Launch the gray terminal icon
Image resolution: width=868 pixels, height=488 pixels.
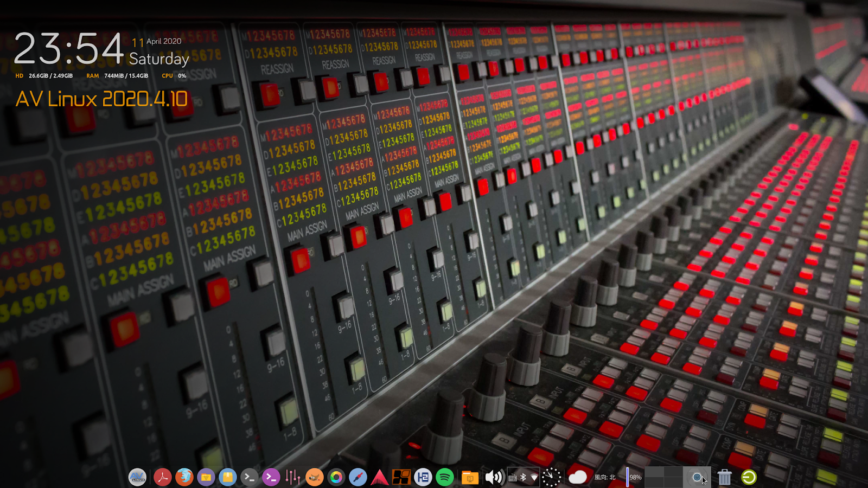tap(250, 477)
